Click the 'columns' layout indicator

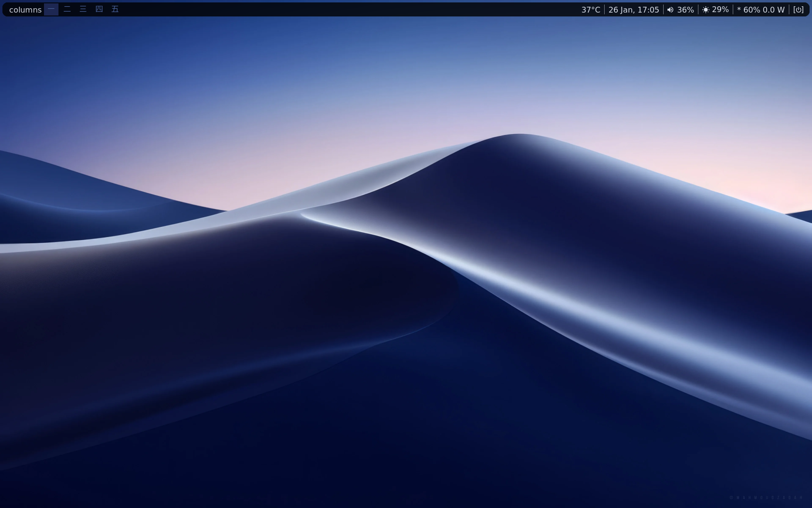point(25,10)
